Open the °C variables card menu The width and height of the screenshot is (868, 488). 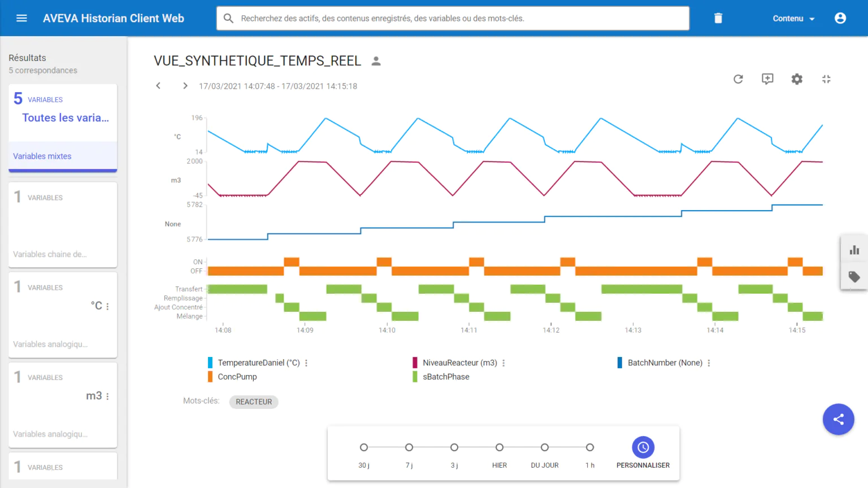click(x=107, y=306)
